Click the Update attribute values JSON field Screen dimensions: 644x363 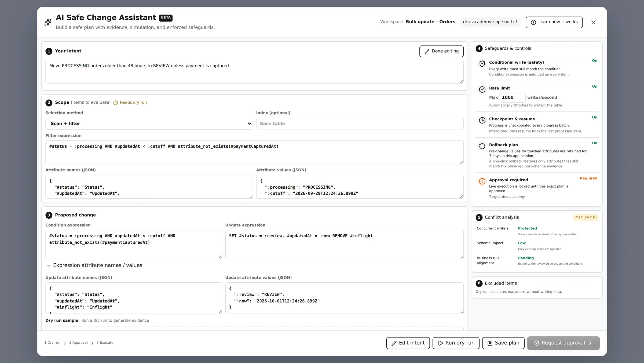coord(344,298)
